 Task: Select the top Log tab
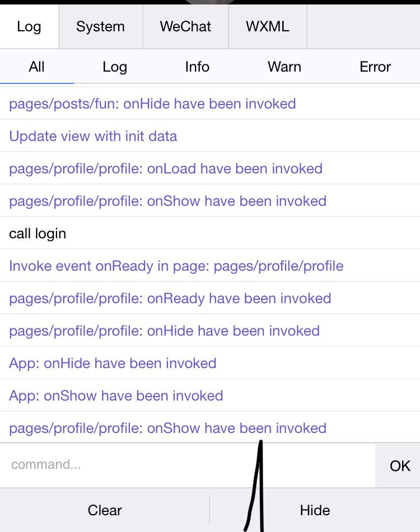click(29, 26)
